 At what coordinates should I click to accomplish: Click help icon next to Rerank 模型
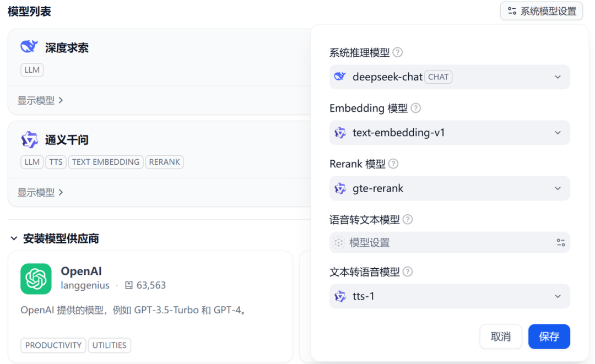393,164
